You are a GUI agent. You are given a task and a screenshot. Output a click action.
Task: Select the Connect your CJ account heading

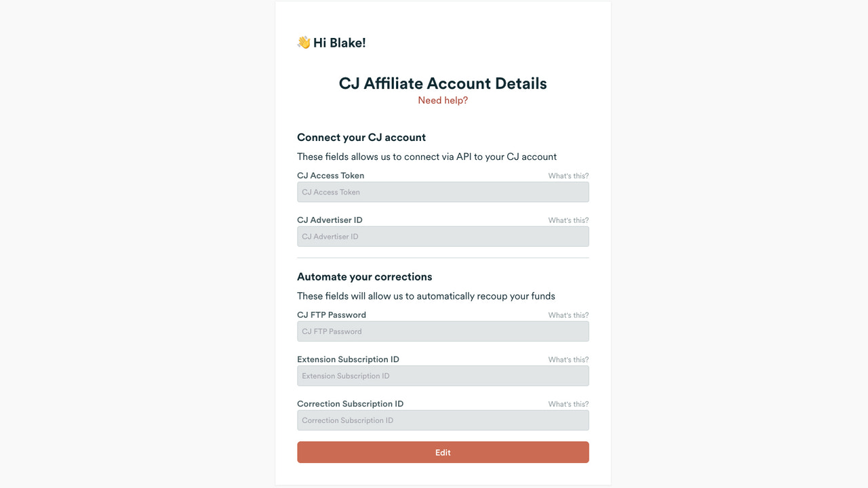361,137
